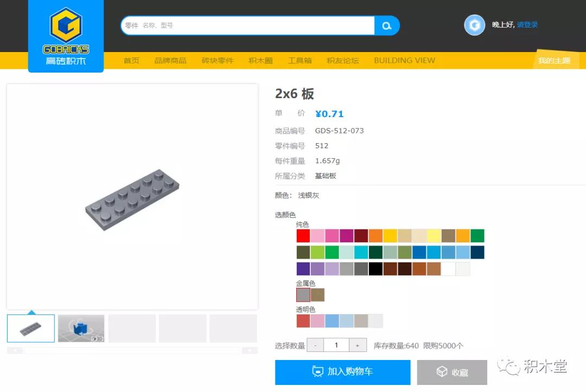Screen dimensions: 586x392
Task: Select the 我的主题 corner tab icon
Action: pyautogui.click(x=555, y=61)
